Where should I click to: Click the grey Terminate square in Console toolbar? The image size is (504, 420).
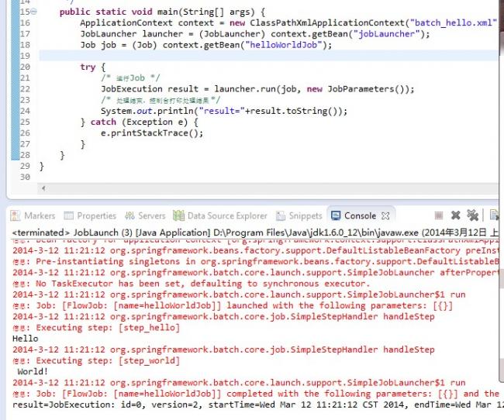(439, 216)
